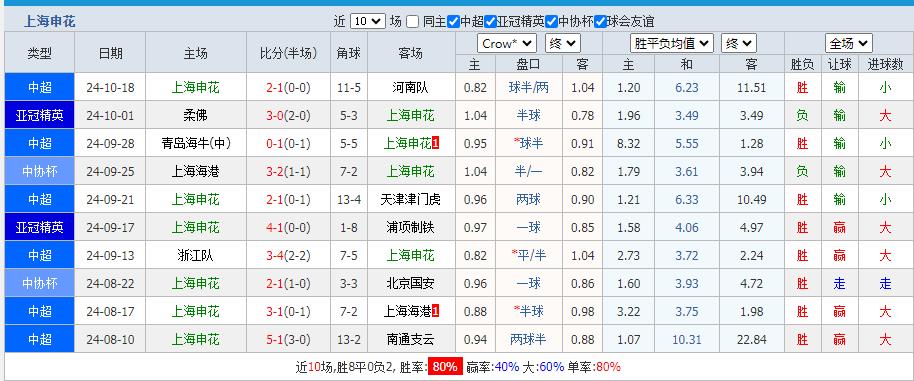Click the date 24-08-17
The width and height of the screenshot is (914, 381).
[110, 311]
